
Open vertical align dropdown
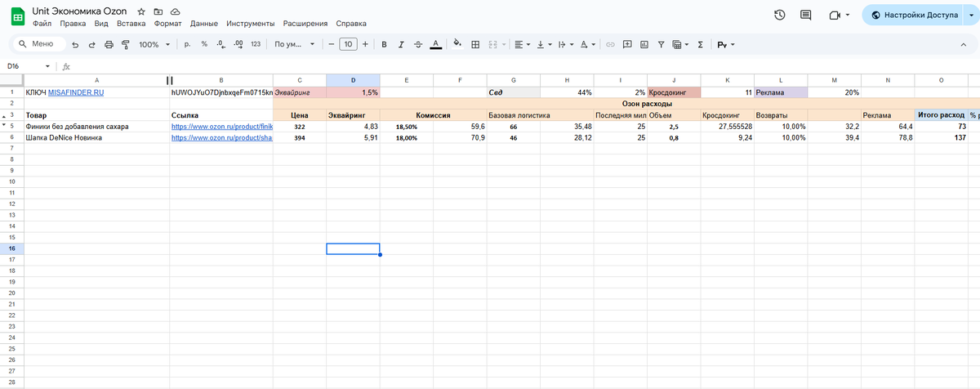point(544,44)
